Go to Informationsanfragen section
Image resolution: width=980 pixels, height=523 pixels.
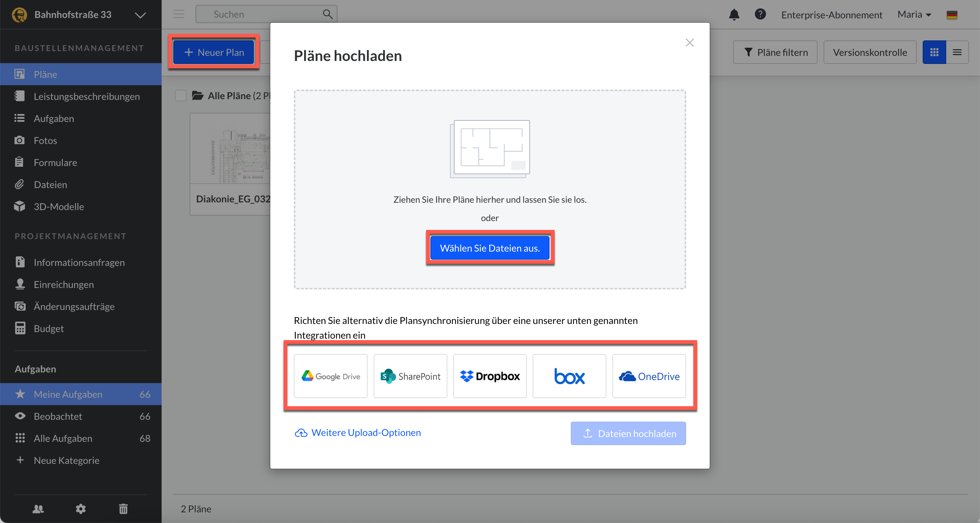pyautogui.click(x=79, y=263)
